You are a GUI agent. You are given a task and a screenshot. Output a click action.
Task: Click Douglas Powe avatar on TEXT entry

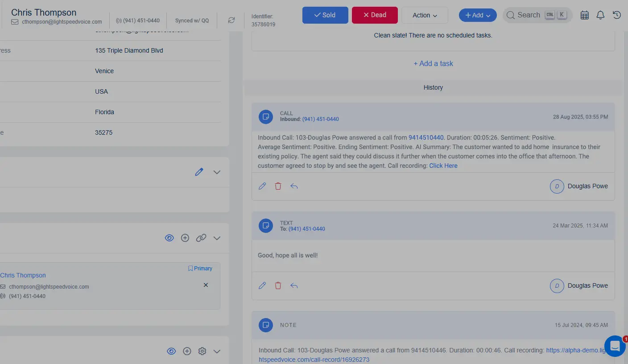click(x=557, y=285)
